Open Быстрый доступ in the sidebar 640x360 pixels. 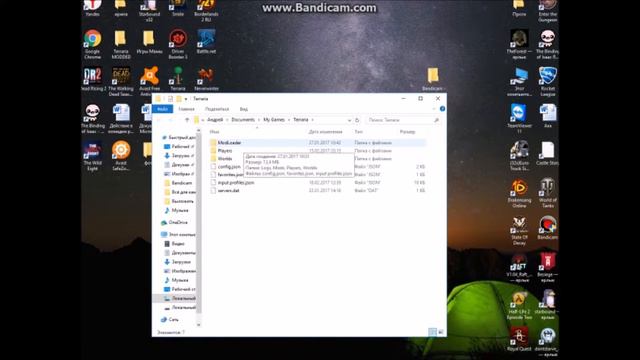179,138
